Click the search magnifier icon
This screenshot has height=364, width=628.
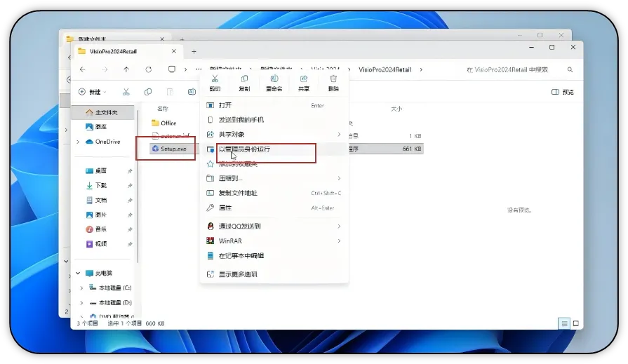tap(570, 69)
